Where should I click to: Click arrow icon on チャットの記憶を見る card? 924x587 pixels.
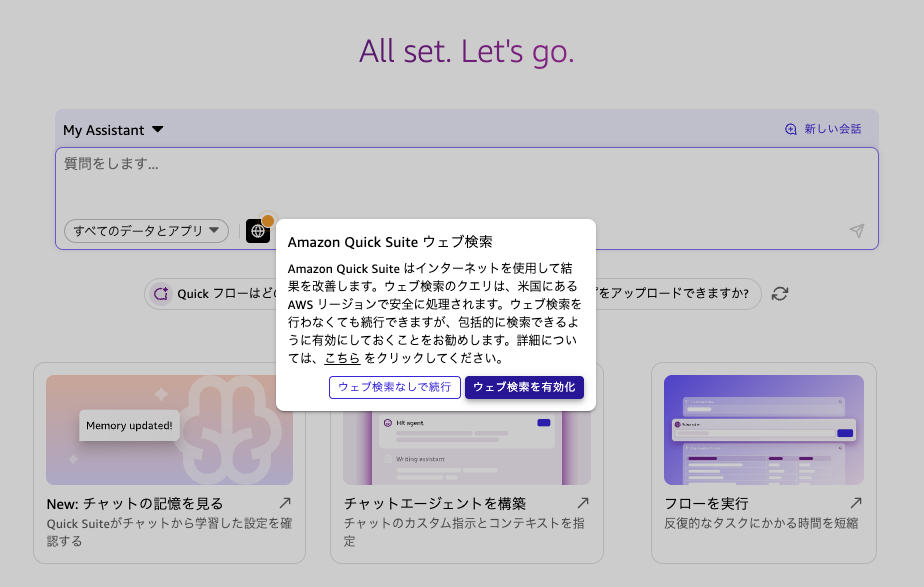tap(285, 502)
